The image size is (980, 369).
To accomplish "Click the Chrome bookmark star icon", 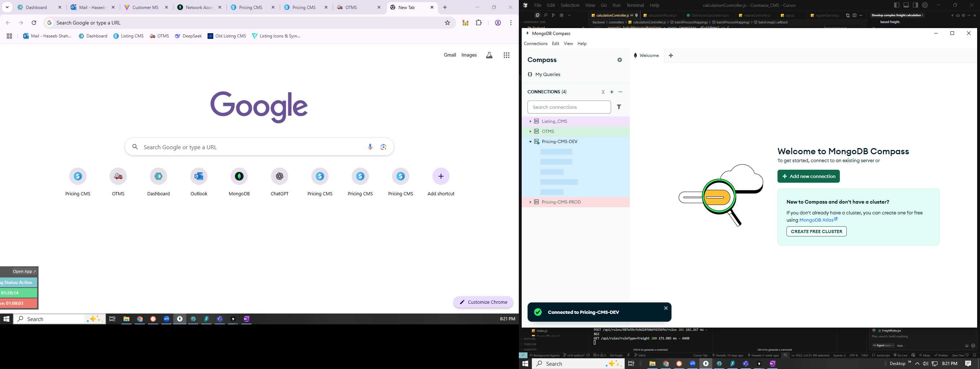I will [448, 23].
